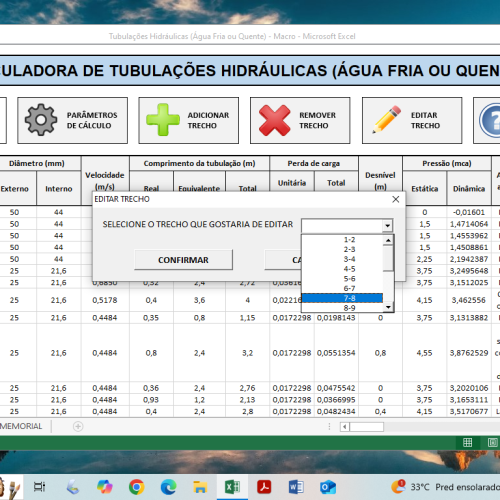Choose trecho 8-9 from the list

coord(342,308)
